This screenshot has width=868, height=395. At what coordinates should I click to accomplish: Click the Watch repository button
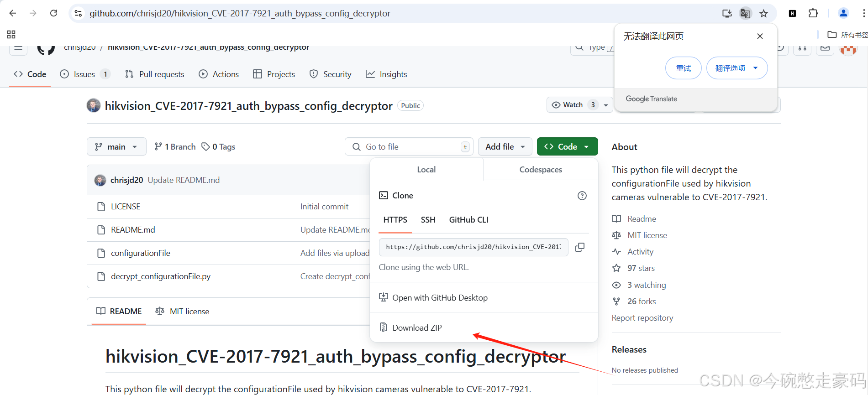[x=573, y=105]
